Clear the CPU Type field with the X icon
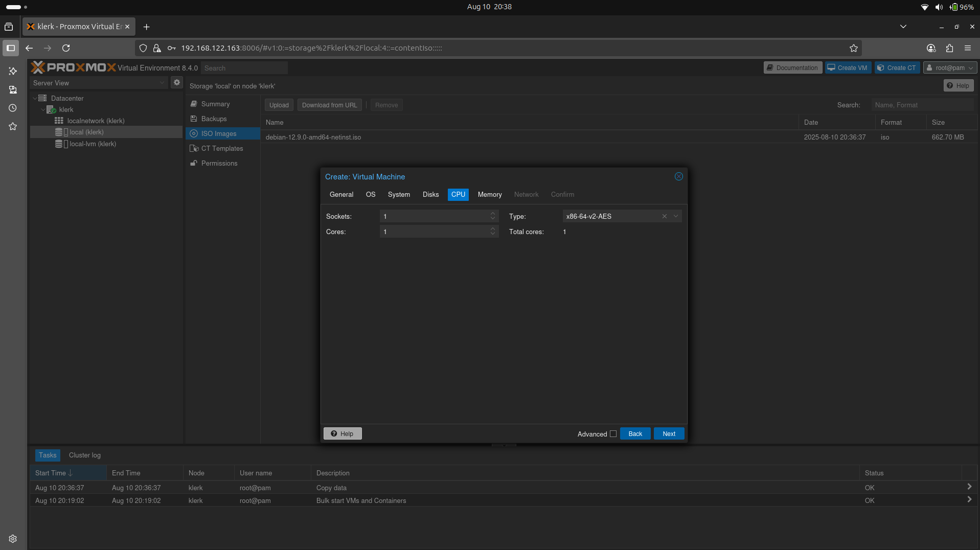980x550 pixels. (664, 216)
